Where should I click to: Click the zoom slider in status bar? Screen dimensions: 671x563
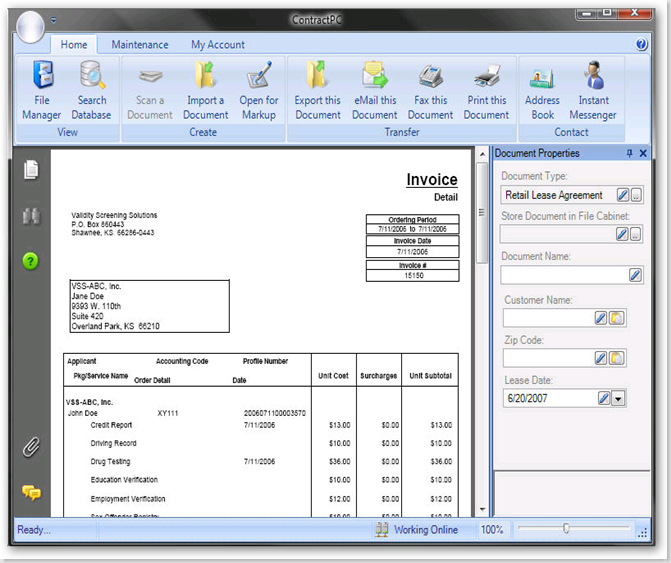566,529
